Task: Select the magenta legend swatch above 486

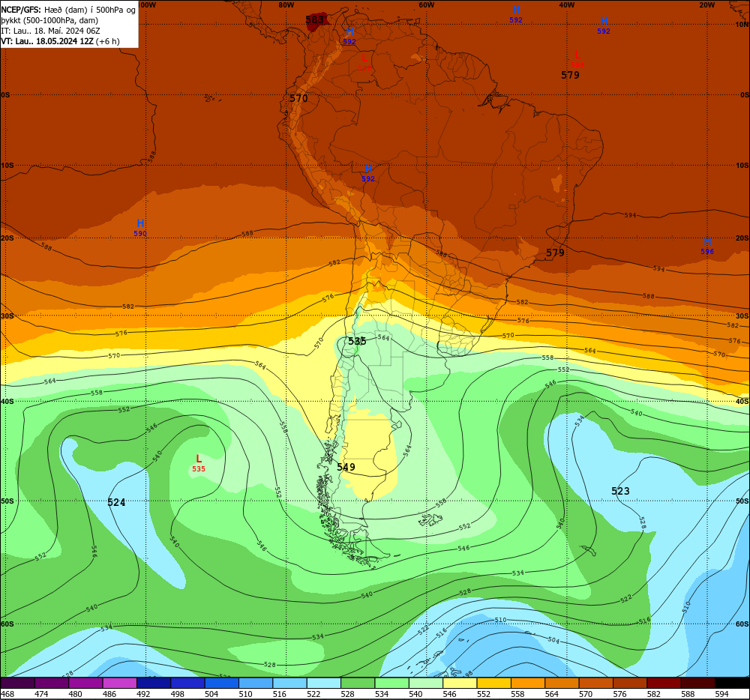Action: [119, 683]
